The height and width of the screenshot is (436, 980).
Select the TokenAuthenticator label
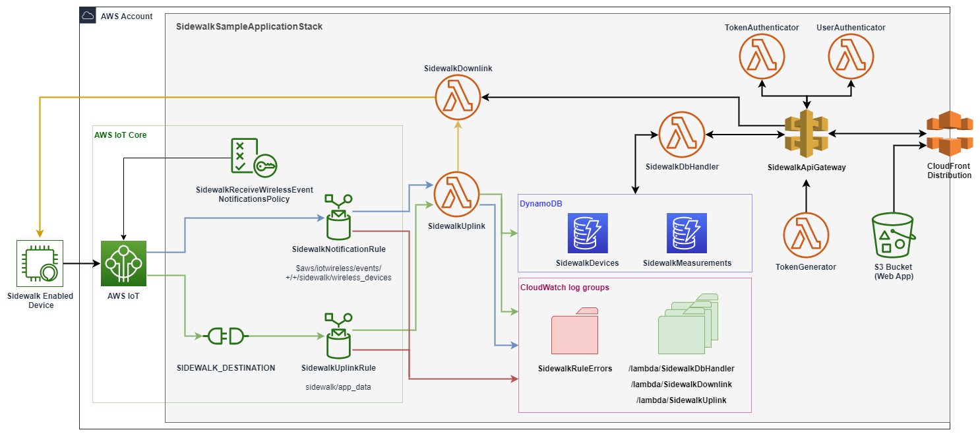tap(762, 28)
